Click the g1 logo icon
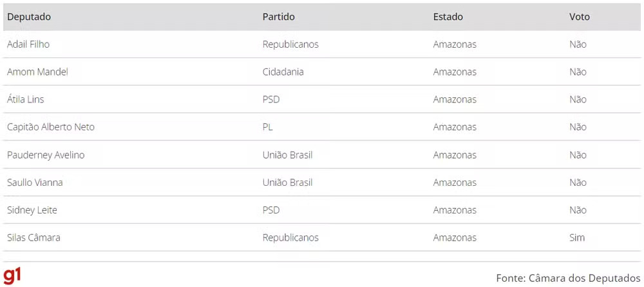Viewport: 644px width, 287px height. tap(12, 275)
